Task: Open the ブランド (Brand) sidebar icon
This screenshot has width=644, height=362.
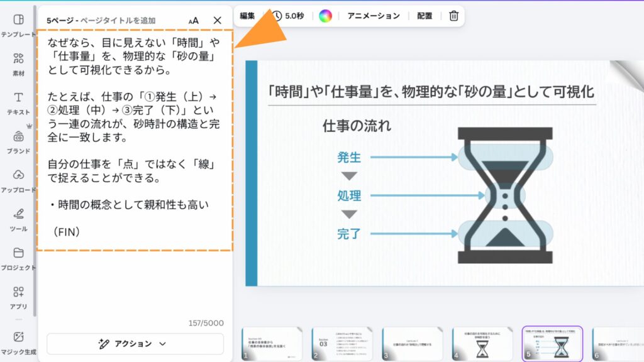Action: point(18,137)
